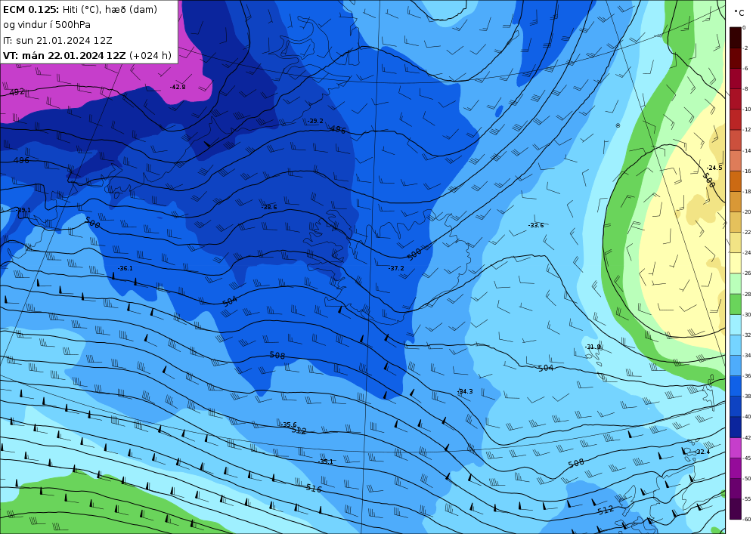
Task: Click the pale yellow -24 to -26 legend swatch
Action: click(x=736, y=263)
